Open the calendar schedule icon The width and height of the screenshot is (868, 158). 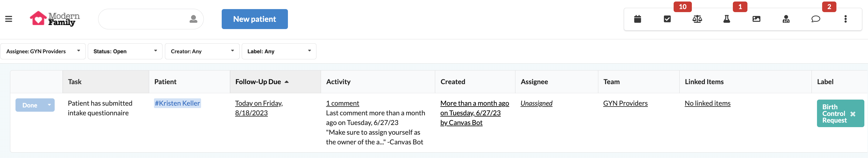pos(637,19)
